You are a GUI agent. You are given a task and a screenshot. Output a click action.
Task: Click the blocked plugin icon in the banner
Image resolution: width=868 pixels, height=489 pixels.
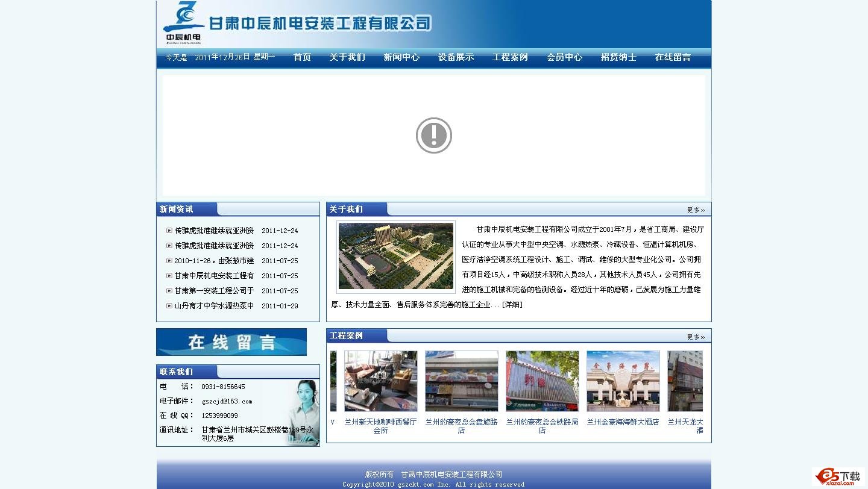(433, 135)
